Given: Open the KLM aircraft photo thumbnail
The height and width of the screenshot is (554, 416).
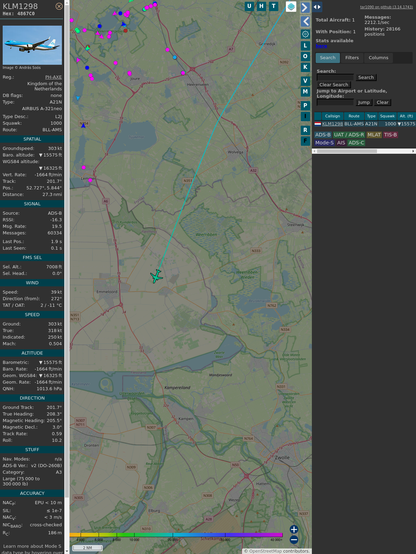Looking at the screenshot, I should click(x=32, y=45).
